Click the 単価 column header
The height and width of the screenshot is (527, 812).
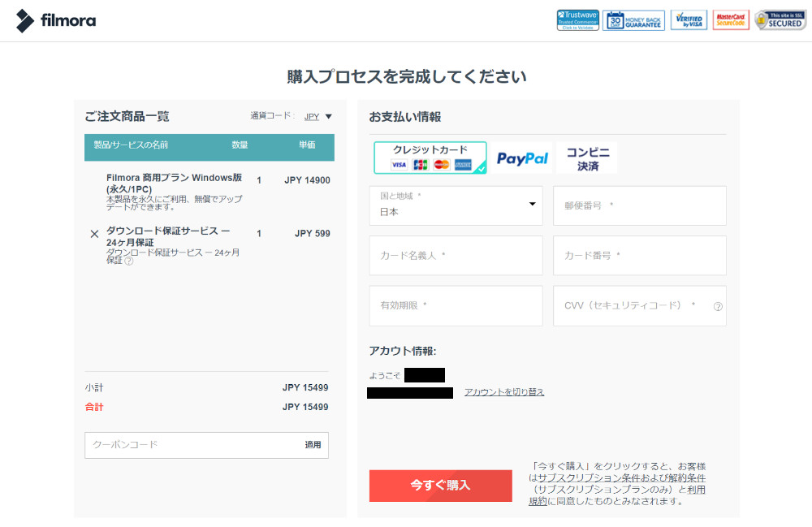tap(307, 145)
